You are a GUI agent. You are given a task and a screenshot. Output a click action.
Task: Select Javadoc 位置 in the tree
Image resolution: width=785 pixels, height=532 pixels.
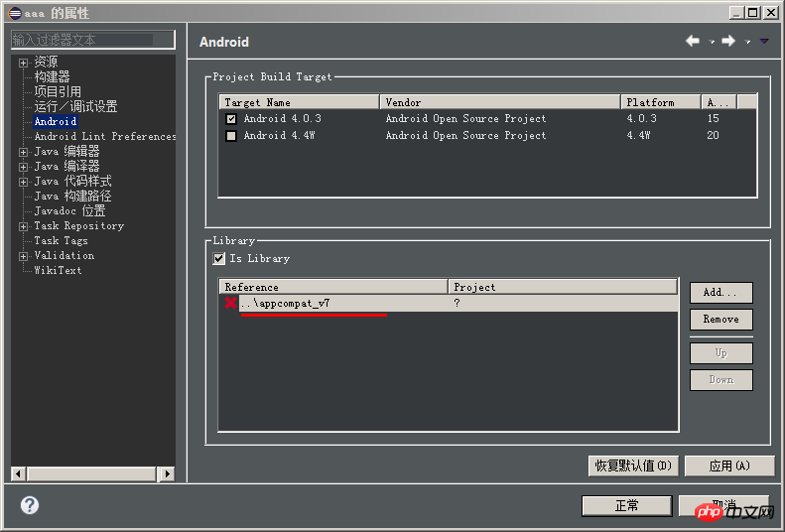(x=69, y=210)
